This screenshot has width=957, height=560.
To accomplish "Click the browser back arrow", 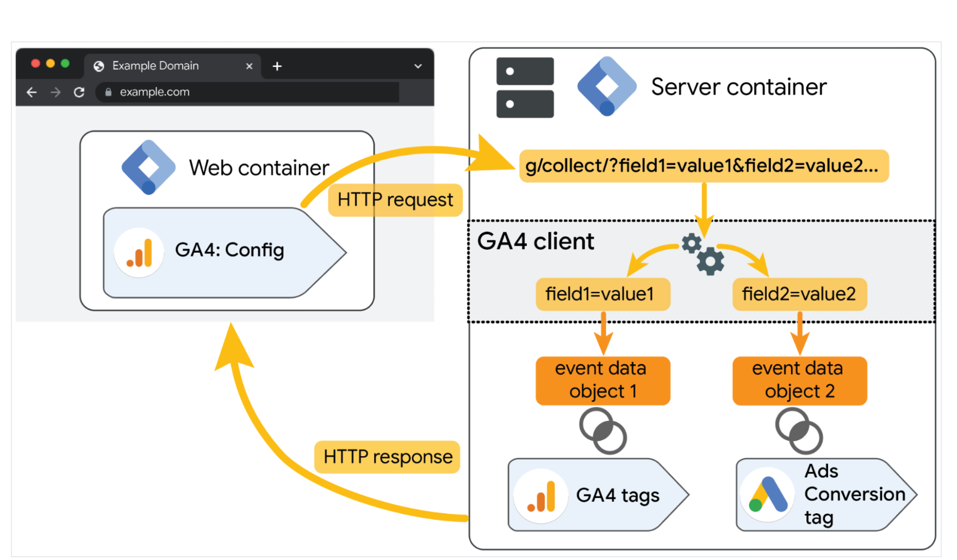I will 32,92.
